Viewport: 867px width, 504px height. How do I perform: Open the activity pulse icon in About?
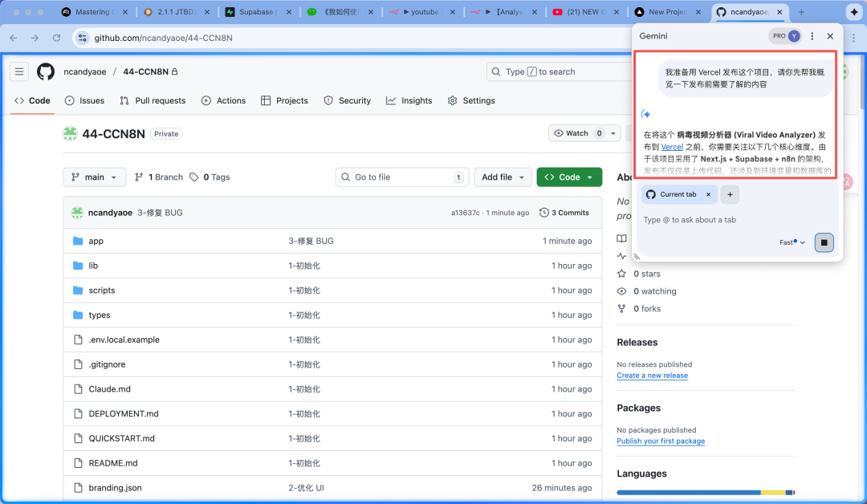coord(622,257)
